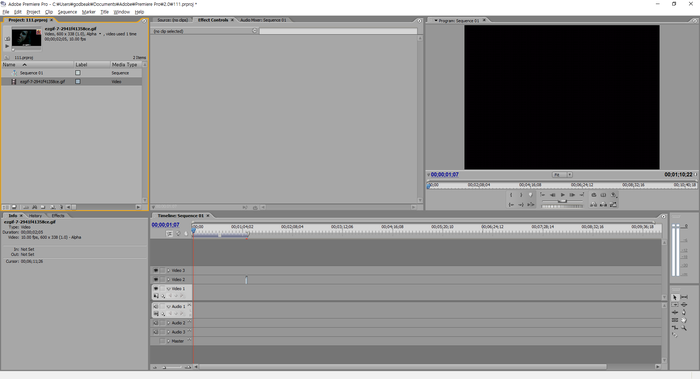Set unnumbered marker in Program monitor
This screenshot has height=379, width=700.
click(531, 195)
